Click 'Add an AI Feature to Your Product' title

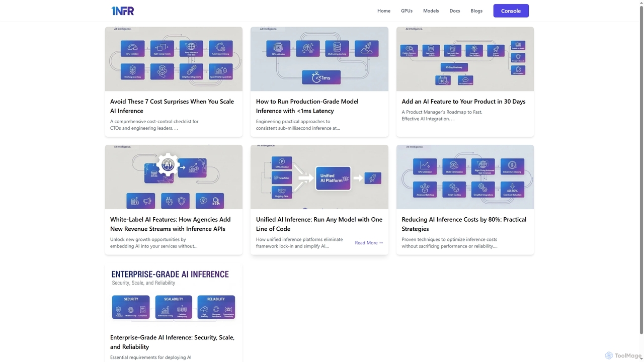point(463,102)
